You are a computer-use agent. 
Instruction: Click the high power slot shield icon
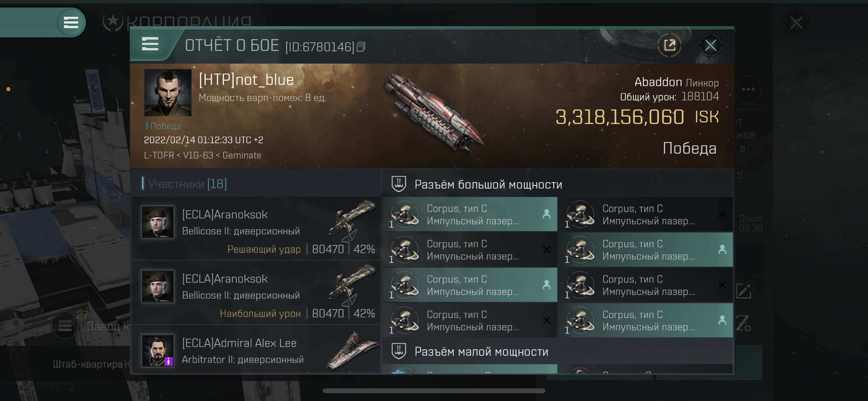[x=398, y=184]
